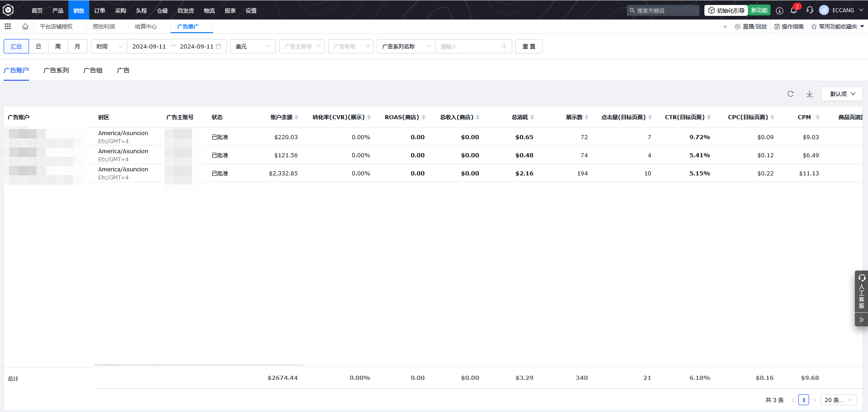Open the 订单 menu in top navigation

click(x=100, y=10)
